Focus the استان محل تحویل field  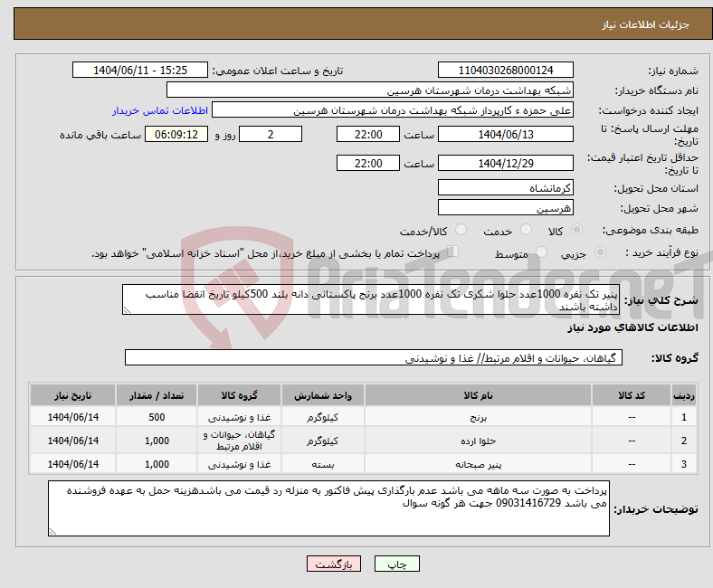(505, 187)
